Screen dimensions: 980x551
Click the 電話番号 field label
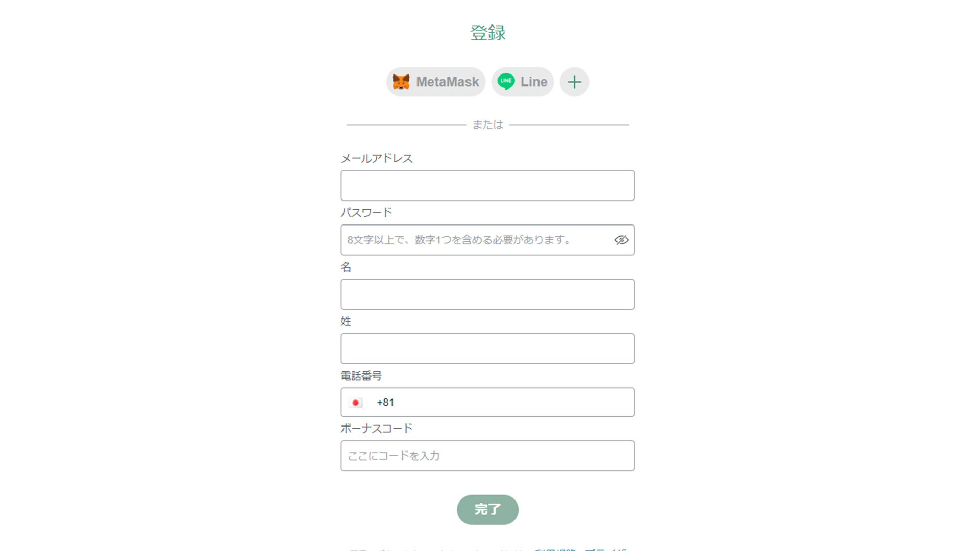click(361, 376)
